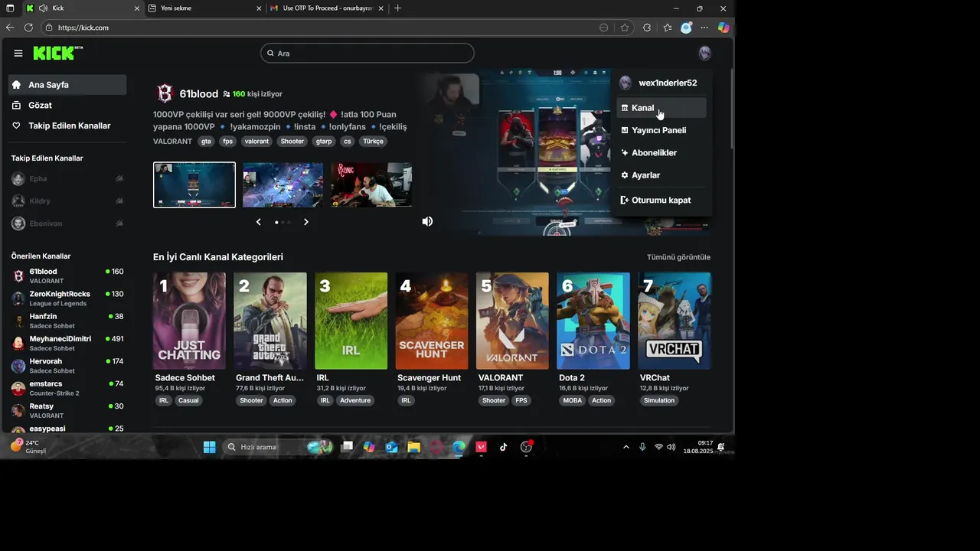Click microphone icon in system tray
This screenshot has width=980, height=551.
click(642, 447)
